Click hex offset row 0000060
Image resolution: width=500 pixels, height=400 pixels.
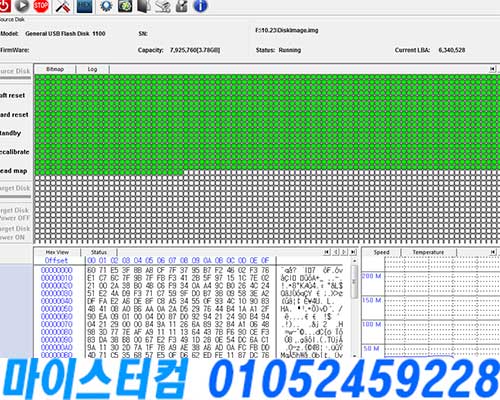[x=57, y=316]
